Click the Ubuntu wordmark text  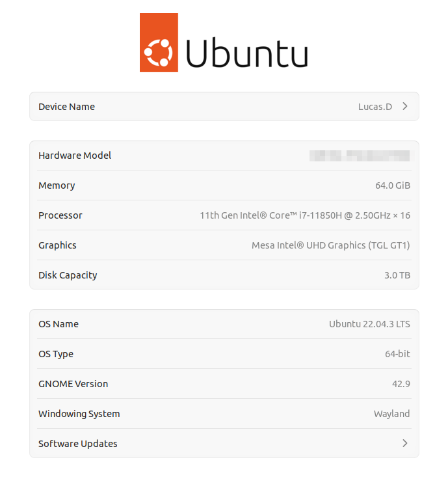tap(246, 52)
